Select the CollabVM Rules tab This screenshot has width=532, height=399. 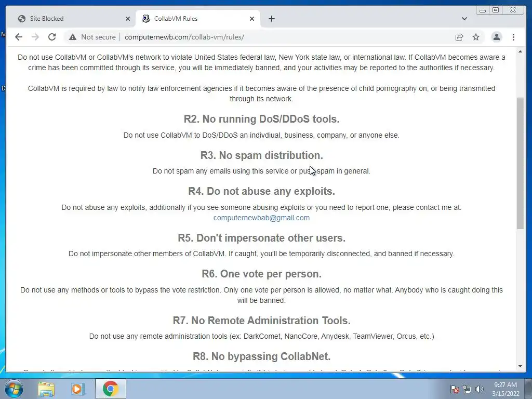pyautogui.click(x=198, y=19)
